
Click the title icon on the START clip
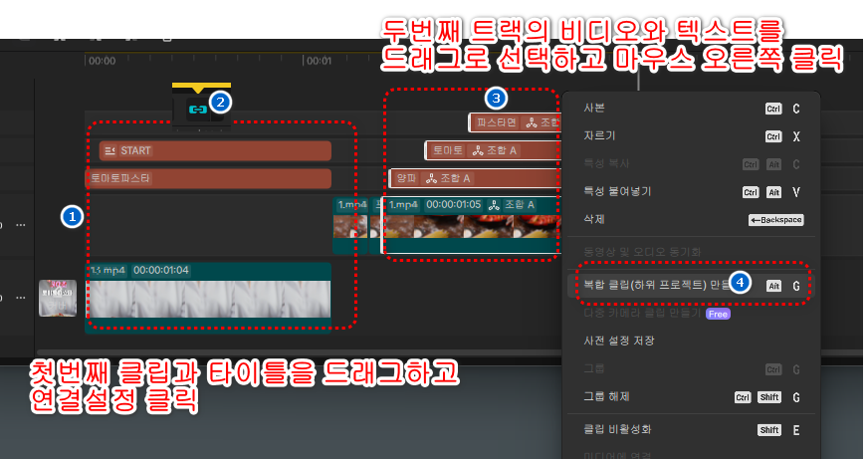(109, 150)
